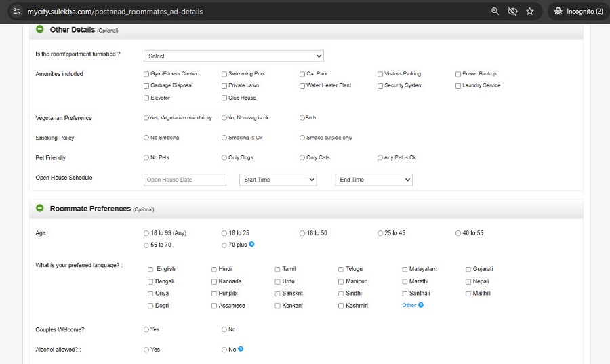Viewport: 610px width, 364px height.
Task: Click the Other language link
Action: tap(409, 306)
